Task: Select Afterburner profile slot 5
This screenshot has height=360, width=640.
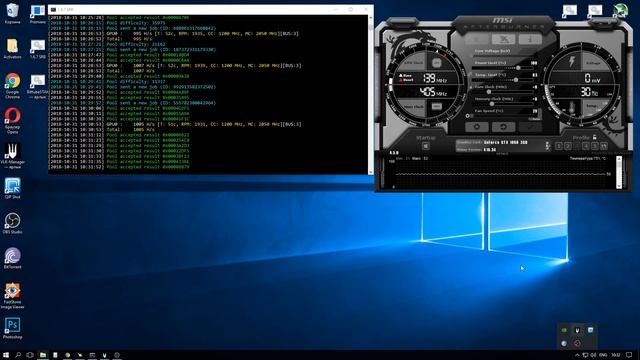Action: tap(595, 146)
